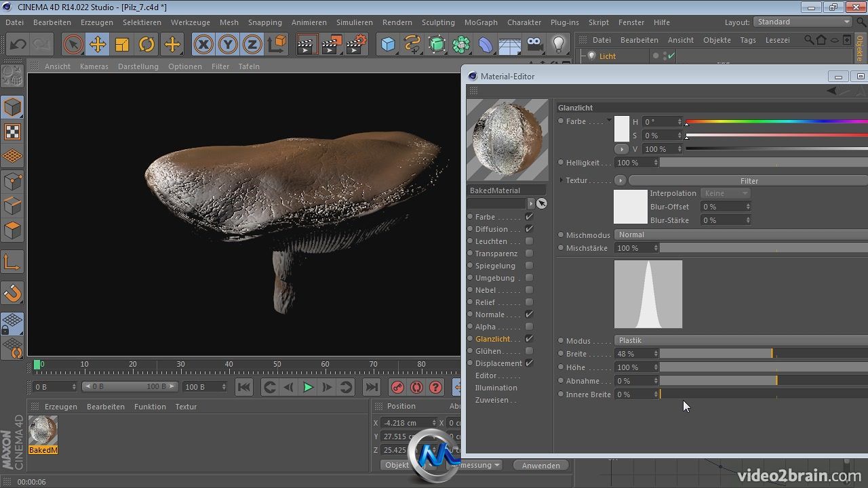The height and width of the screenshot is (488, 868).
Task: Add a Cube primitive object
Action: coord(388,45)
